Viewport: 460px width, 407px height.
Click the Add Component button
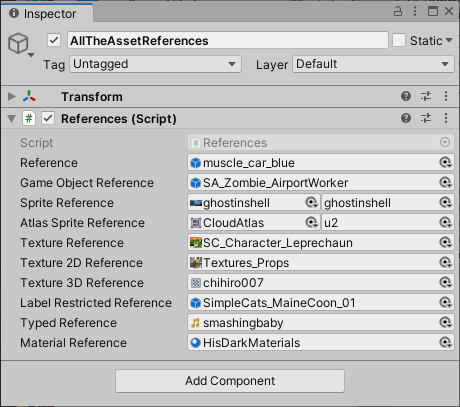click(230, 381)
